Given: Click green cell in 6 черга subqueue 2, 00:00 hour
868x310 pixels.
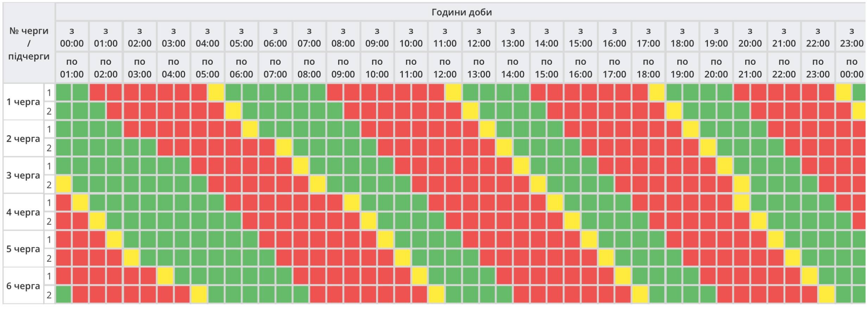Looking at the screenshot, I should [x=64, y=295].
